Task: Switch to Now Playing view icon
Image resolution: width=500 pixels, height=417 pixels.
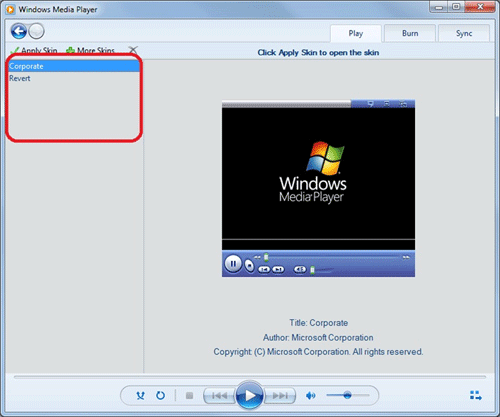Action: point(476,396)
